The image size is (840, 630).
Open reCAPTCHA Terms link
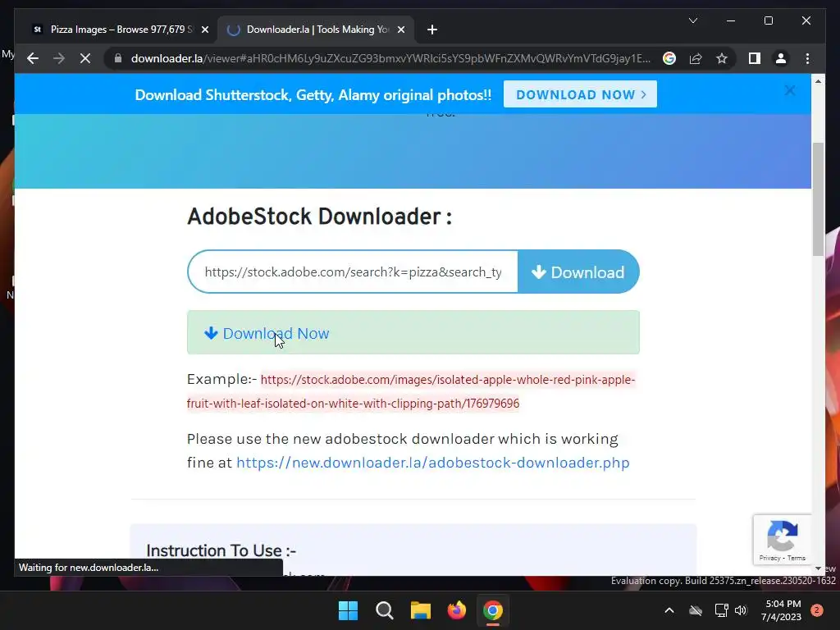pyautogui.click(x=796, y=558)
